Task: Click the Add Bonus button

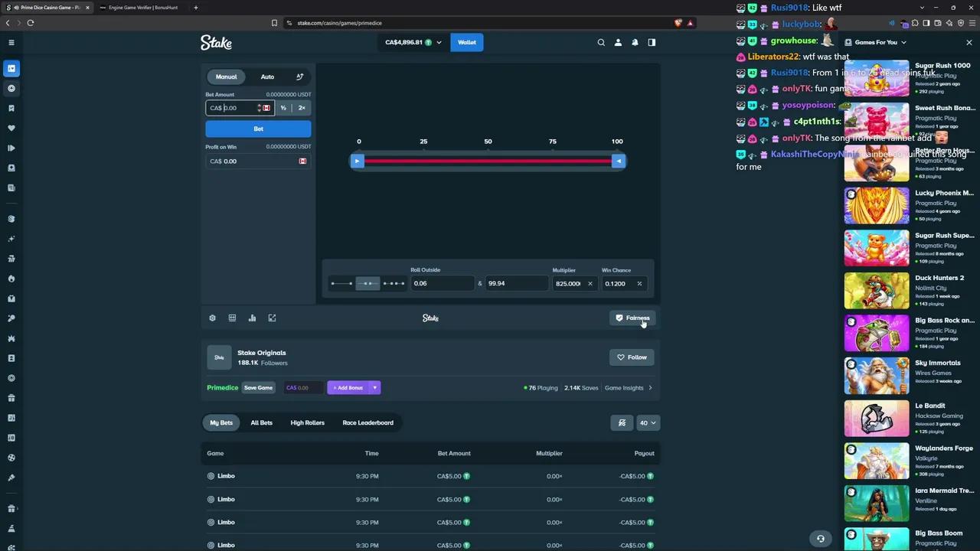Action: click(348, 388)
